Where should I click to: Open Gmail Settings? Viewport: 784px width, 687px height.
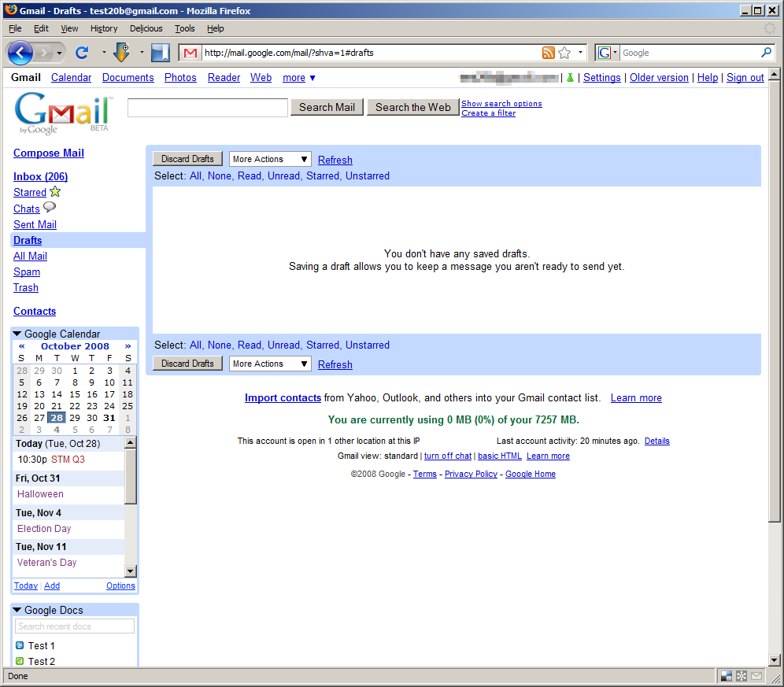tap(602, 77)
